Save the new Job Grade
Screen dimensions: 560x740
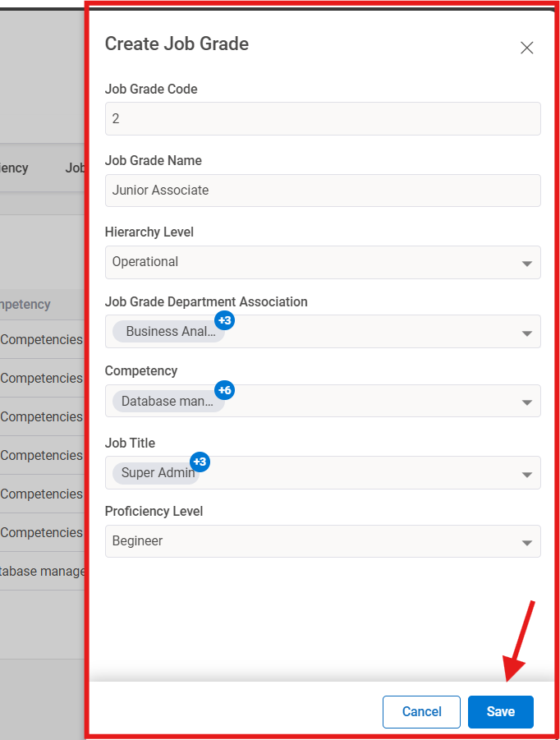pos(500,711)
